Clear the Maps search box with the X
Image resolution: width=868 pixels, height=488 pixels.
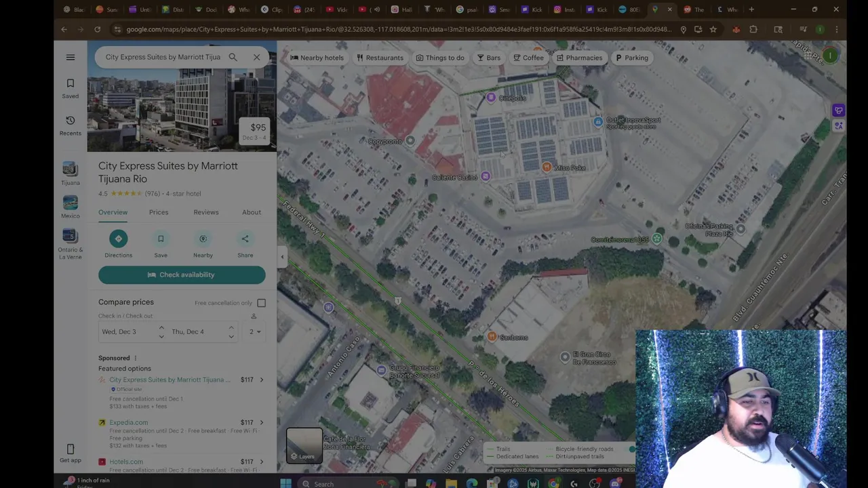tap(256, 57)
